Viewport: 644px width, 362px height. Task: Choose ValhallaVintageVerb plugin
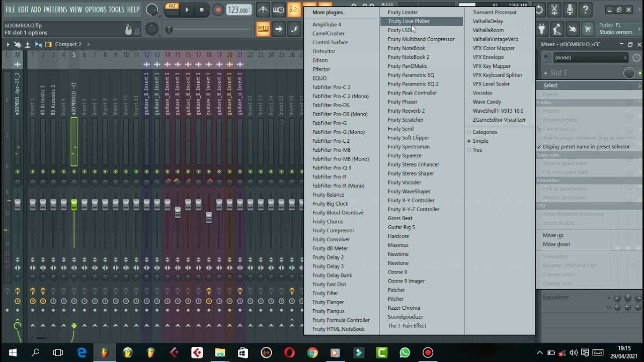[x=495, y=39]
